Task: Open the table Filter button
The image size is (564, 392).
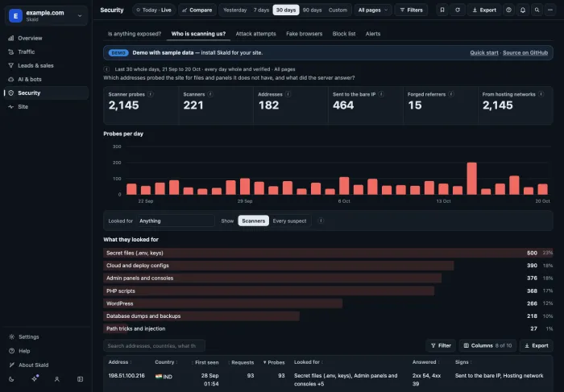Action: [441, 345]
